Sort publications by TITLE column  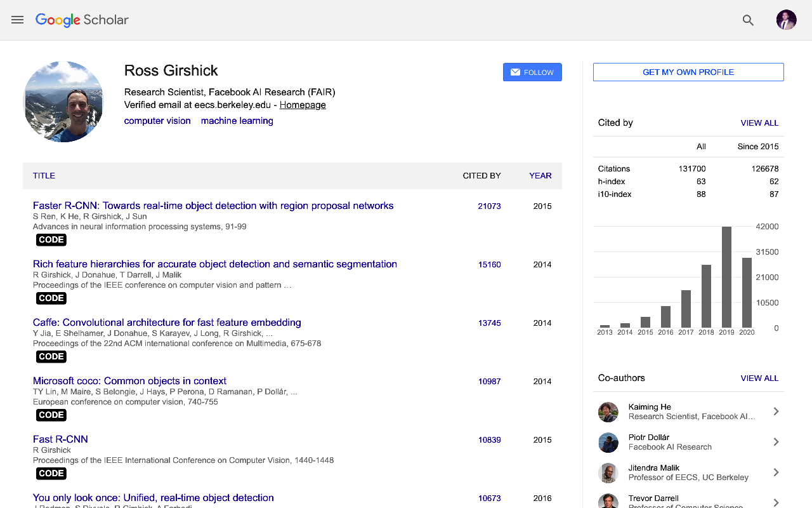point(44,176)
